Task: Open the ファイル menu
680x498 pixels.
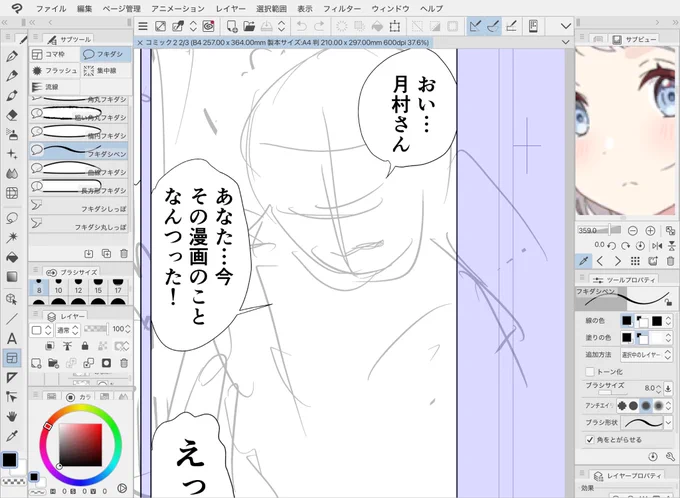Action: point(51,8)
